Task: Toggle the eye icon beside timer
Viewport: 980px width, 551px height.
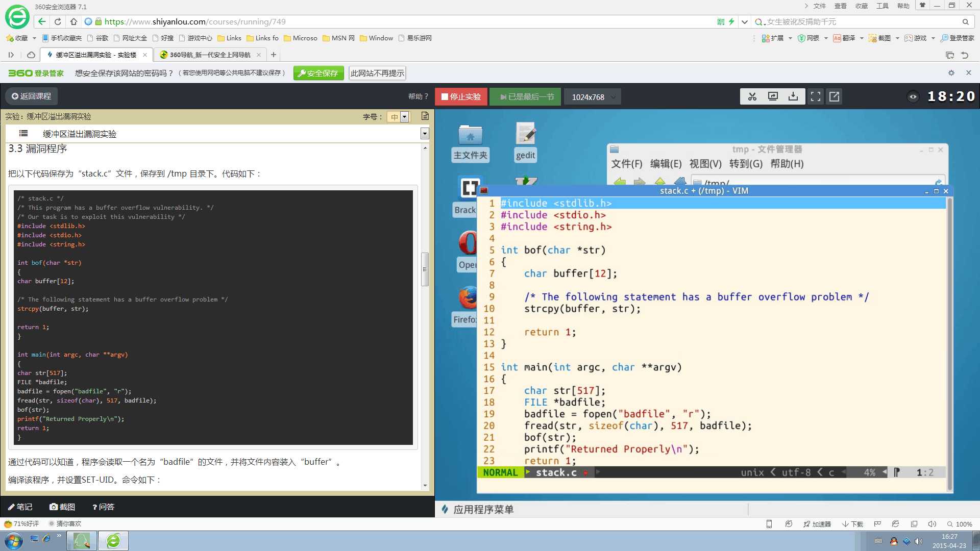Action: pos(913,96)
